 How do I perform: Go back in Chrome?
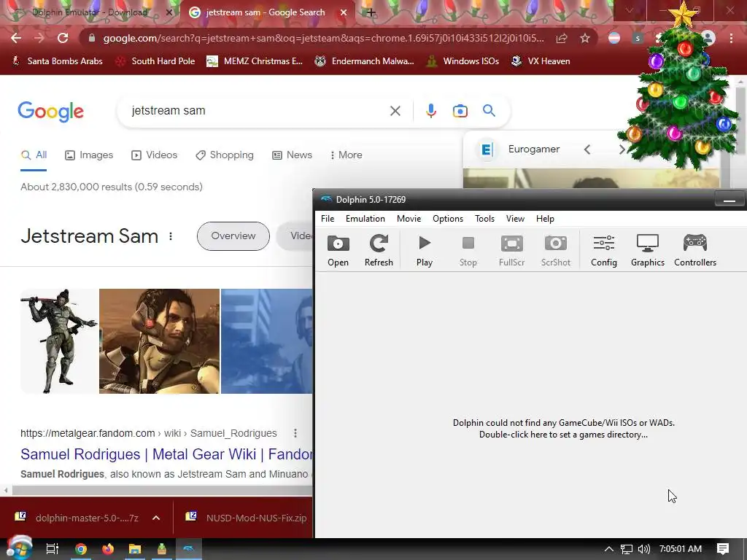(16, 38)
